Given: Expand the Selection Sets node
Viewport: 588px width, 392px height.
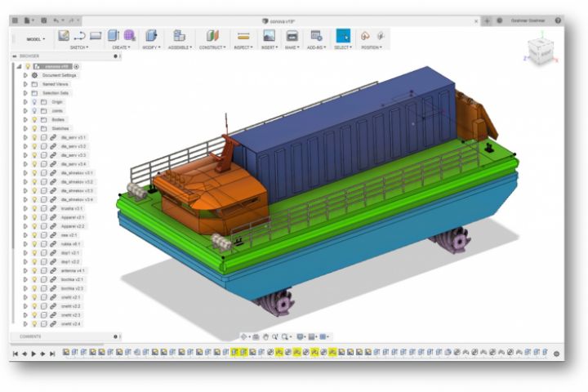Looking at the screenshot, I should (25, 93).
